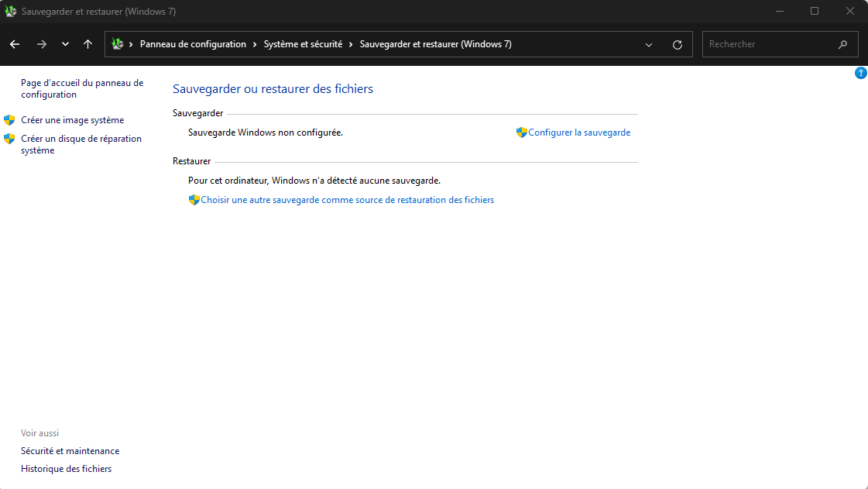The width and height of the screenshot is (868, 489).
Task: Open address bar history dropdown
Action: (649, 45)
